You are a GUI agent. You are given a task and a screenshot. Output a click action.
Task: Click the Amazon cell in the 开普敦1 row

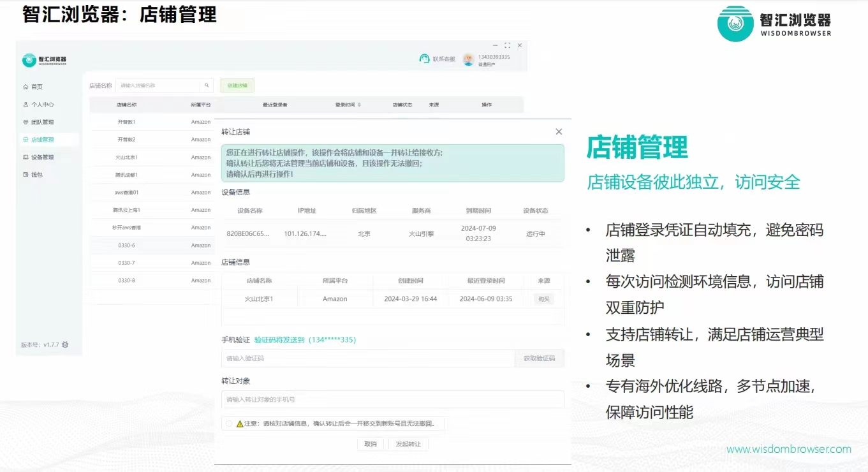click(x=201, y=122)
